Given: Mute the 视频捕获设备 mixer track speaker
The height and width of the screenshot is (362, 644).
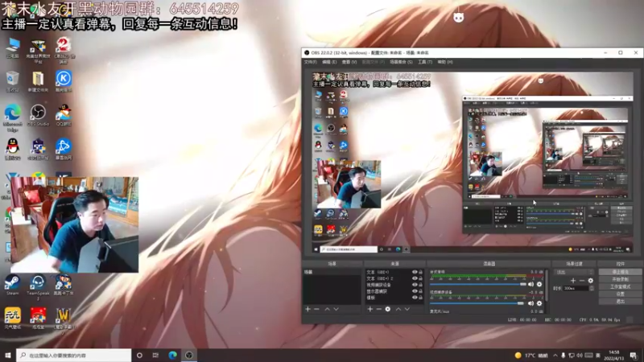Looking at the screenshot, I should pos(530,303).
